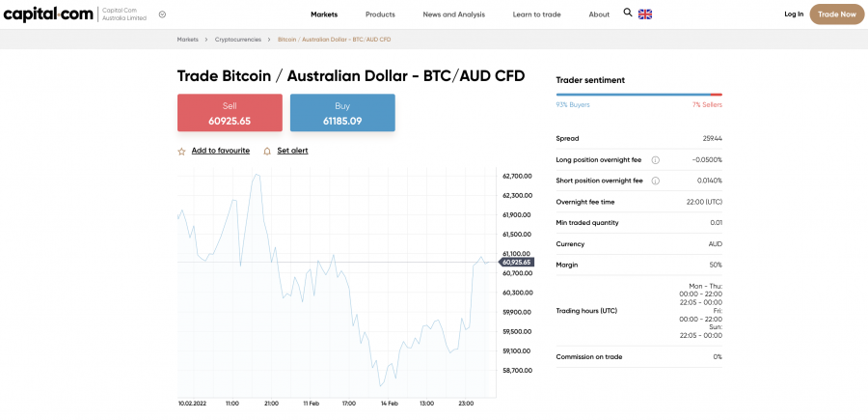868x420 pixels.
Task: Click the 93% Buyers label
Action: click(573, 104)
